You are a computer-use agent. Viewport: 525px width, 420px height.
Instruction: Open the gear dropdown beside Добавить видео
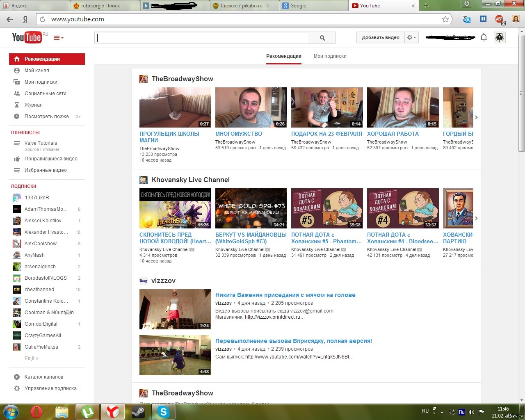tap(411, 37)
